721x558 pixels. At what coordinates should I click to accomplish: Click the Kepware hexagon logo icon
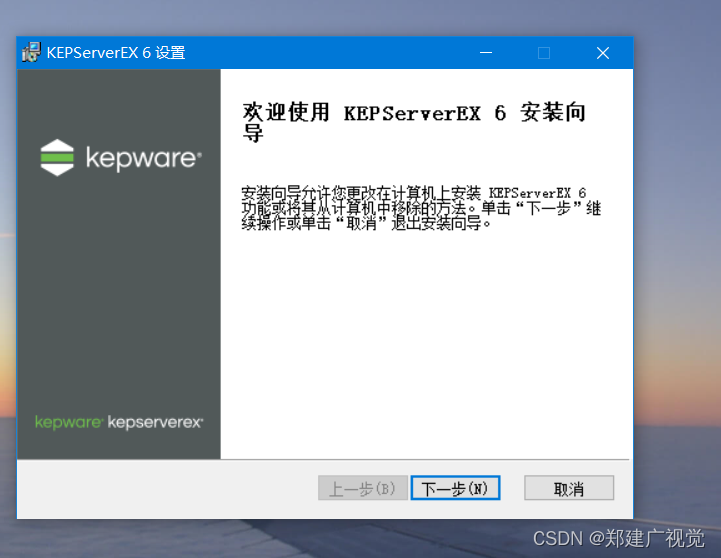point(57,158)
